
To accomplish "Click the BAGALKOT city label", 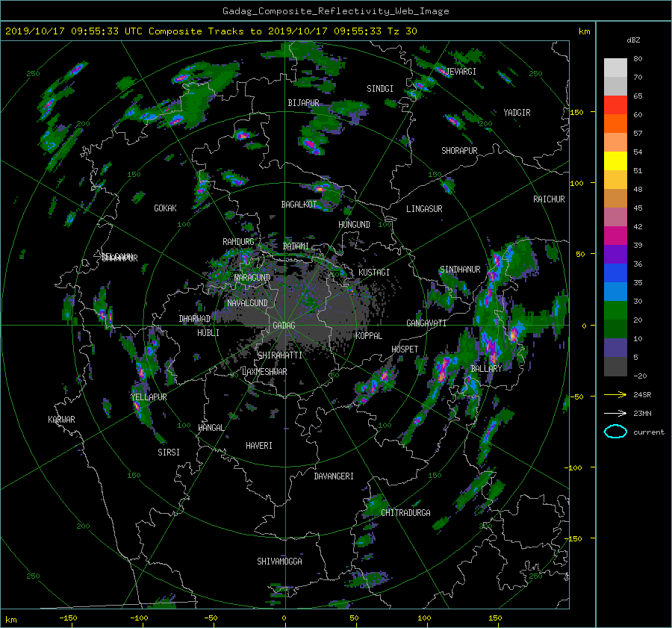I will coord(299,205).
